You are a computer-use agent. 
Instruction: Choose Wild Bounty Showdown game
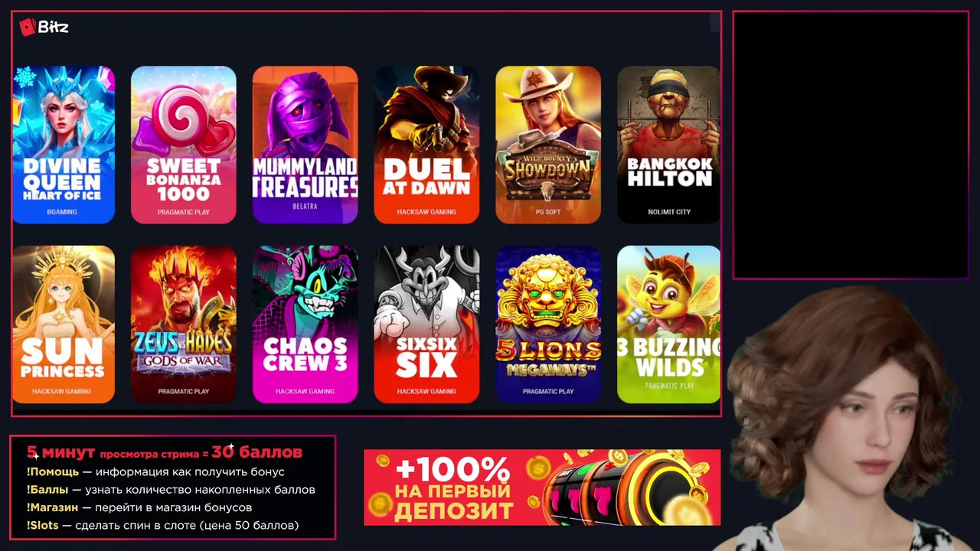point(548,145)
